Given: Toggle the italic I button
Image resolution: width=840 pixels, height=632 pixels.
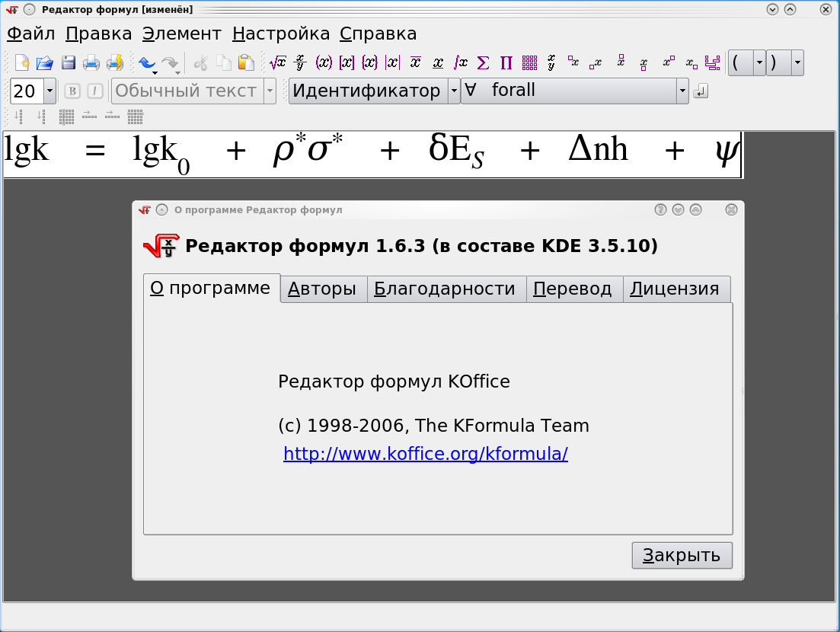Looking at the screenshot, I should (95, 91).
